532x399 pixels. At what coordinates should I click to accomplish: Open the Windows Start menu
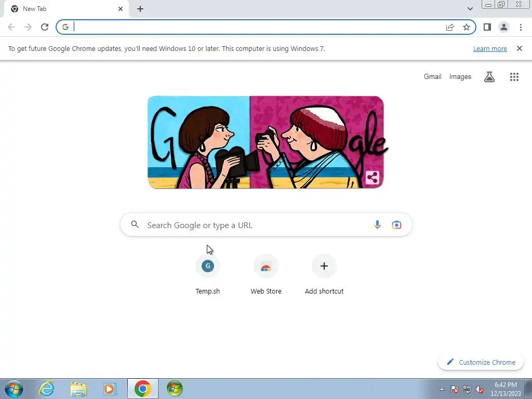(x=14, y=389)
